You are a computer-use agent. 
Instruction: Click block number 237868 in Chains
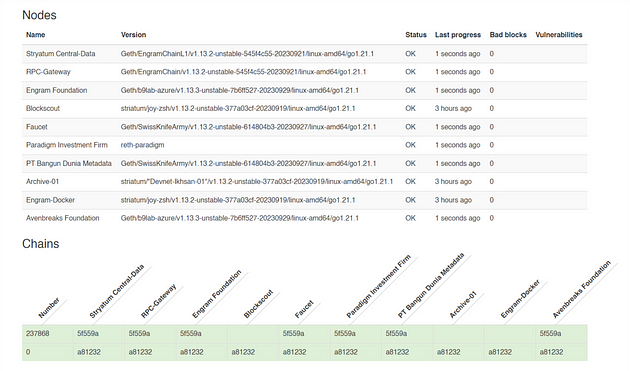pyautogui.click(x=38, y=334)
